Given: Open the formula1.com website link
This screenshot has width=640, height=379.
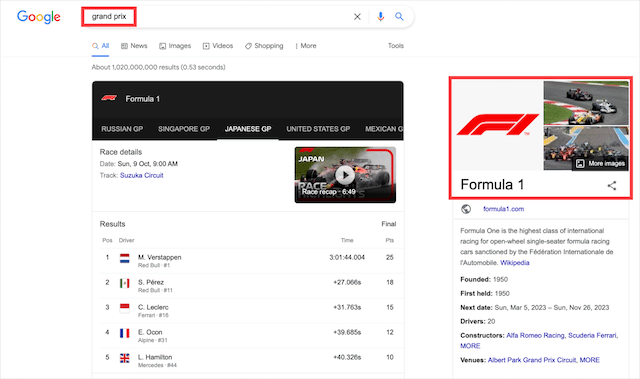Looking at the screenshot, I should (503, 209).
